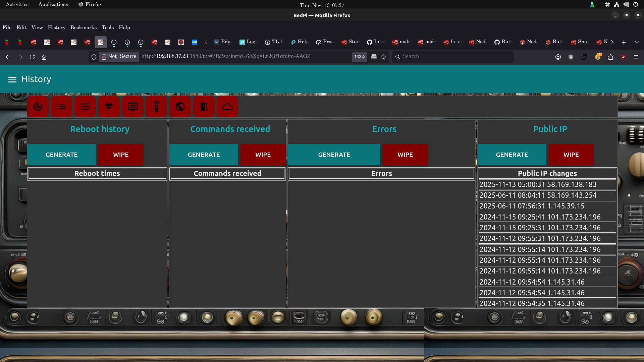Screen dimensions: 644x362
Task: Click the 133% zoom level indicator
Action: pyautogui.click(x=359, y=57)
